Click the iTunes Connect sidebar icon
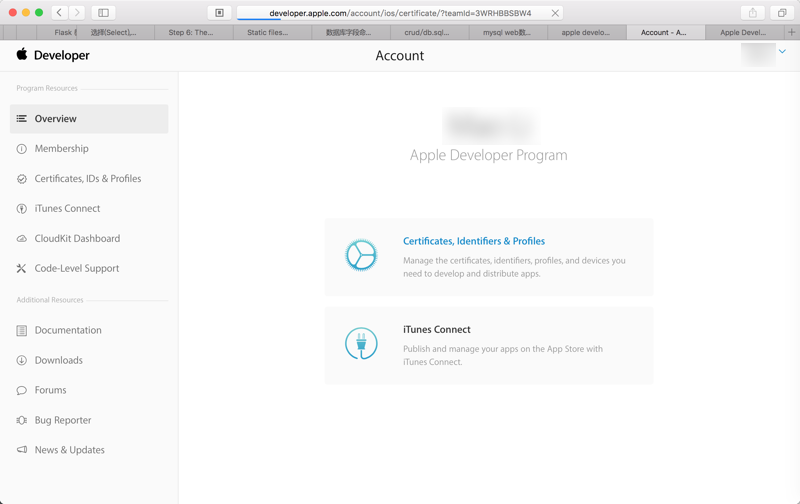The width and height of the screenshot is (800, 504). click(x=21, y=209)
